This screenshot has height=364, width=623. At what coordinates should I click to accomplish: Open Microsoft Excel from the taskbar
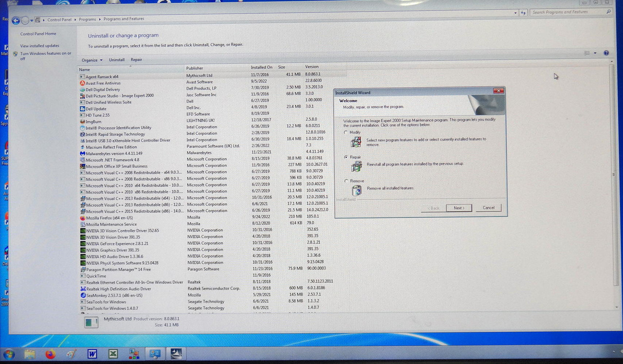coord(113,354)
